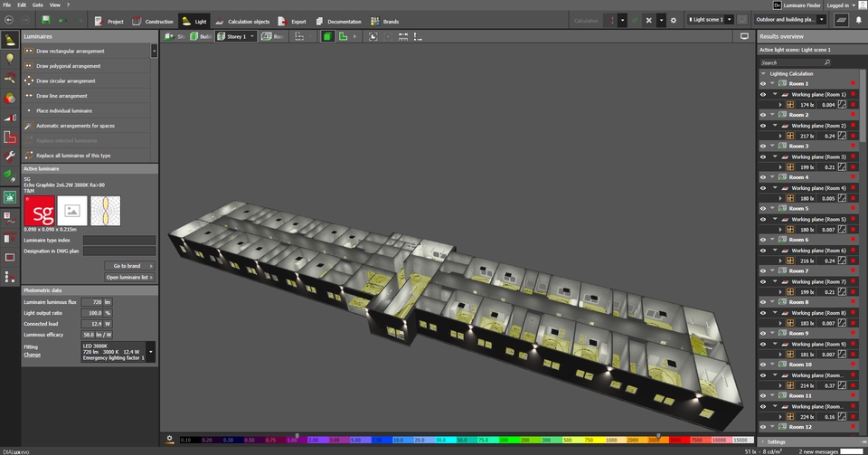The height and width of the screenshot is (455, 868).
Task: Click the green Save icon in toolbar
Action: click(x=45, y=20)
